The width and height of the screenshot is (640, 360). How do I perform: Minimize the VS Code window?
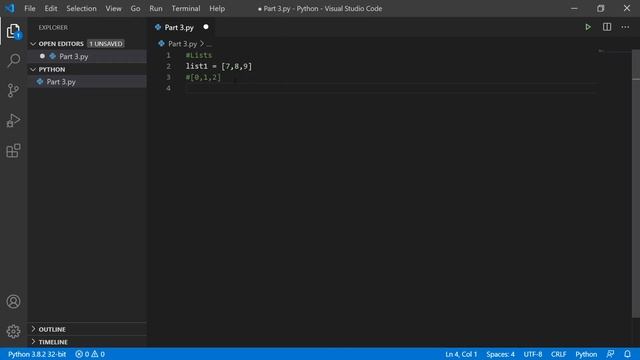pos(574,8)
